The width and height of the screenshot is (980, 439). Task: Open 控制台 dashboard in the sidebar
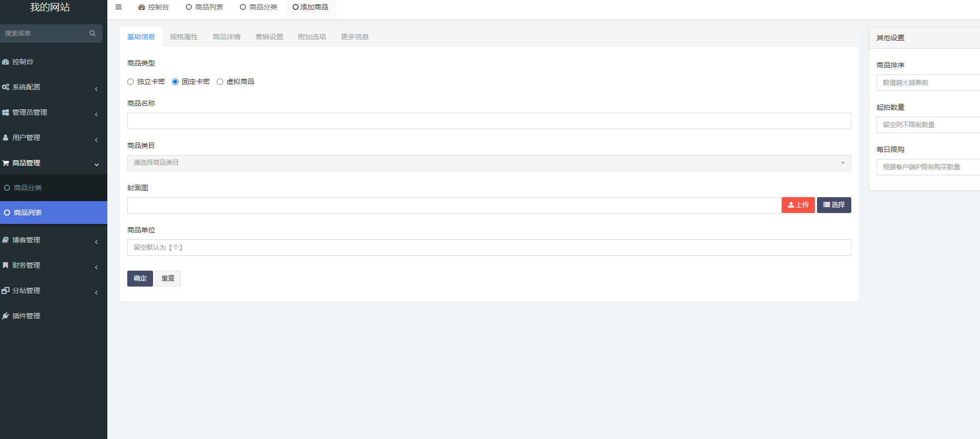coord(23,62)
